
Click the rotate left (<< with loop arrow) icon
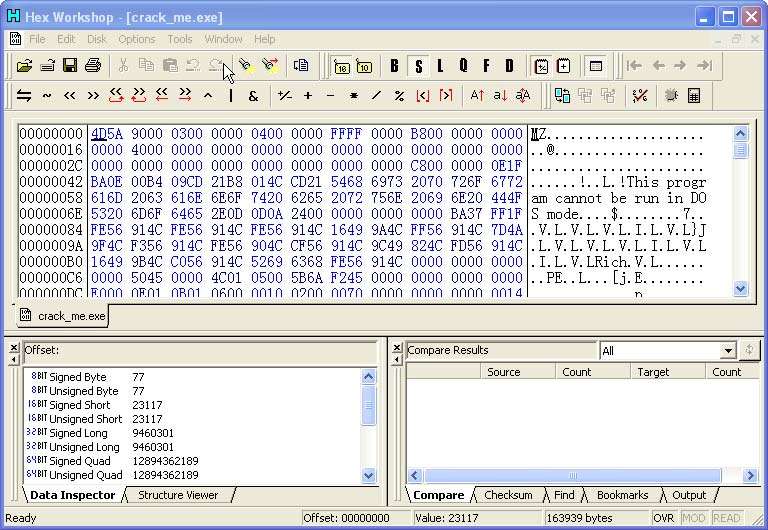point(116,96)
